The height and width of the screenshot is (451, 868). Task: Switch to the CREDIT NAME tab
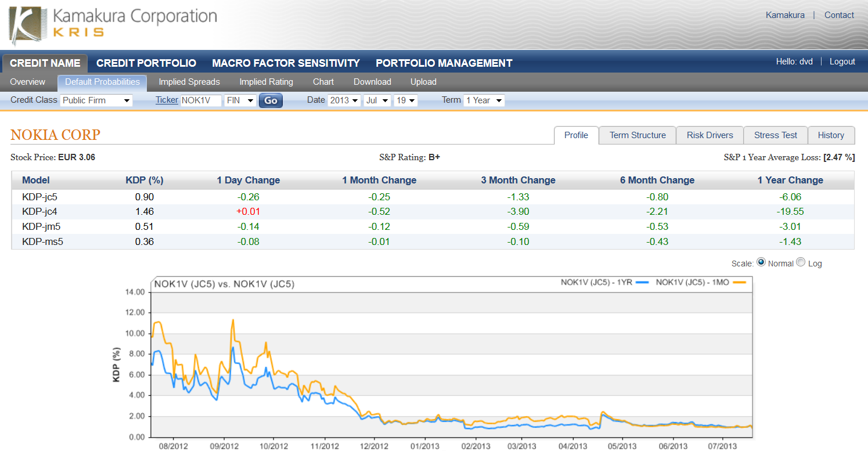point(45,63)
